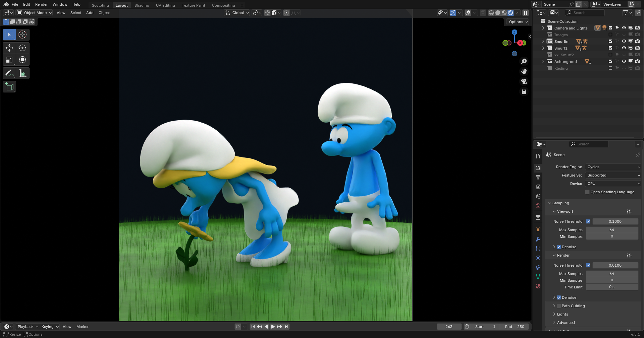Image resolution: width=644 pixels, height=338 pixels.
Task: Select the Measure tool
Action: pos(22,73)
